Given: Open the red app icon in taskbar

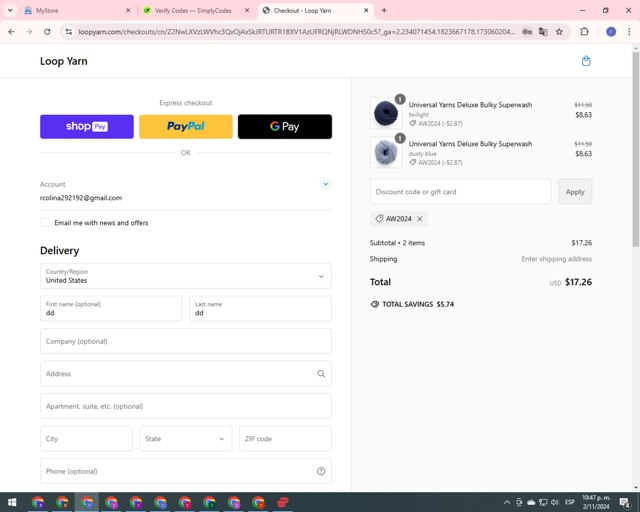Looking at the screenshot, I should click(283, 502).
